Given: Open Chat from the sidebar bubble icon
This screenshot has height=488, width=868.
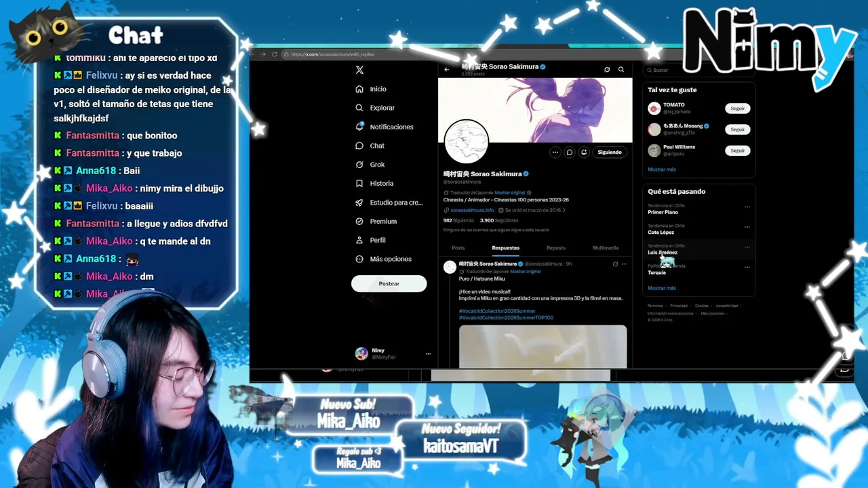Looking at the screenshot, I should tap(359, 146).
